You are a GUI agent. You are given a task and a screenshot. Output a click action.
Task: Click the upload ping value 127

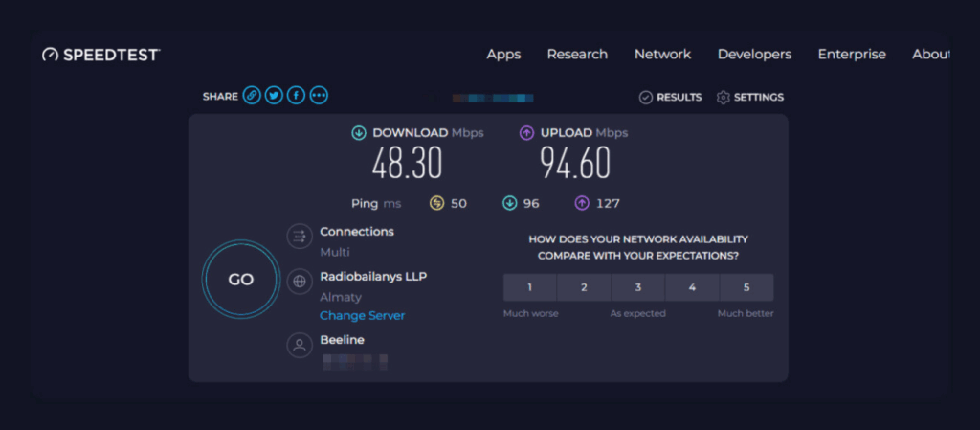coord(608,204)
